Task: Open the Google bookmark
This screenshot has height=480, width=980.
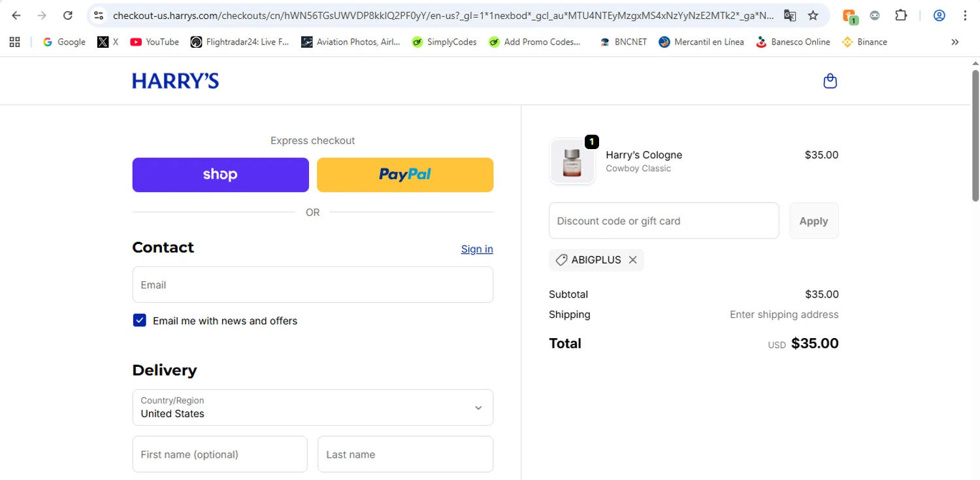Action: (64, 42)
